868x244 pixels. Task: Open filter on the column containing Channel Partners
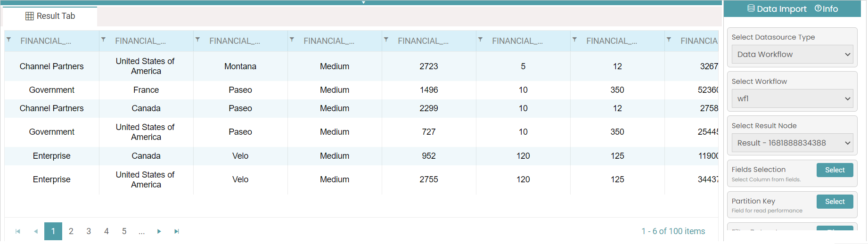click(9, 40)
